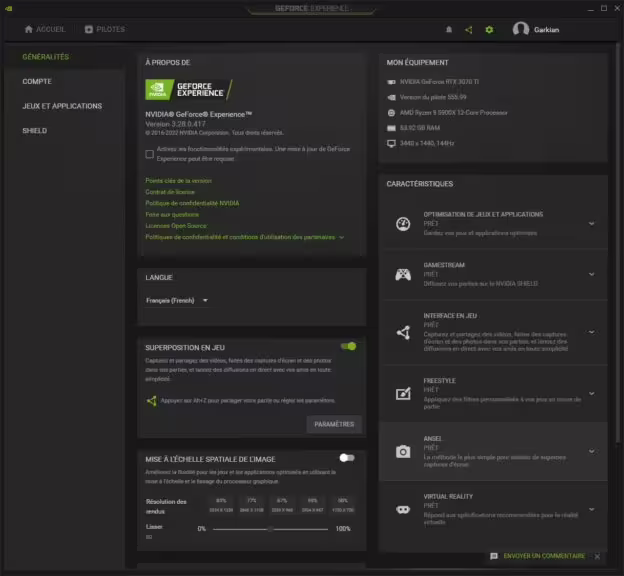
Task: Click the NVIDIA logo in title bar
Action: (9, 8)
